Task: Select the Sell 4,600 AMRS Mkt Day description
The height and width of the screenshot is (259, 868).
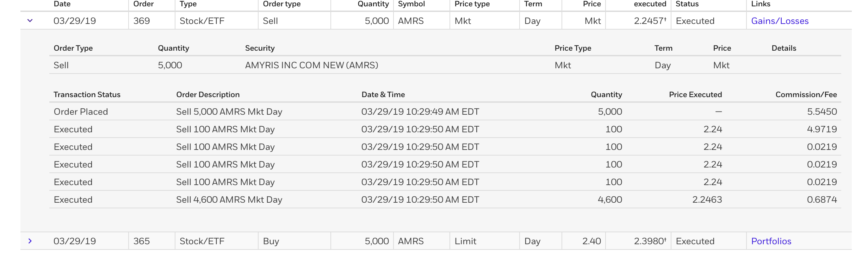Action: click(x=229, y=200)
